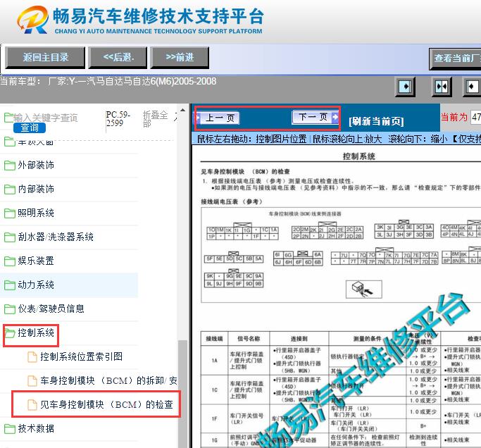Expand the 内部装饰 folder

pyautogui.click(x=36, y=189)
